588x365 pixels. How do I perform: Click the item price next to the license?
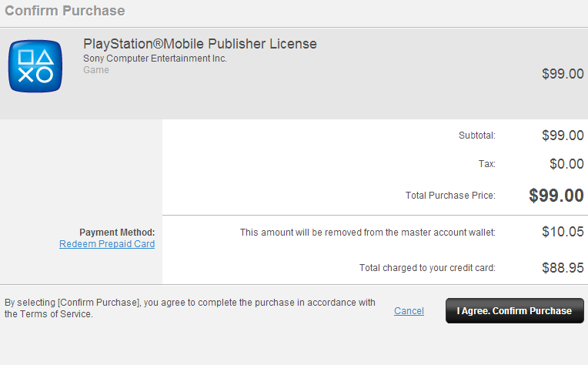click(x=563, y=73)
